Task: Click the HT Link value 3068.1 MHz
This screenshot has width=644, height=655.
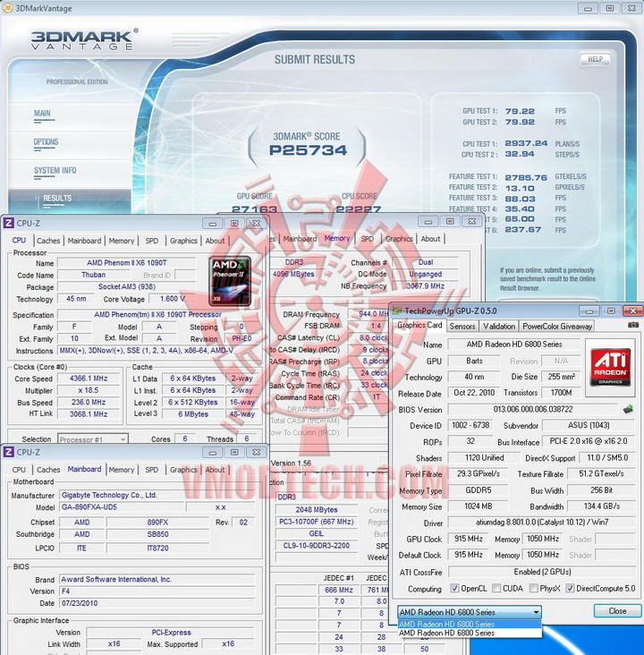Action: [89, 414]
